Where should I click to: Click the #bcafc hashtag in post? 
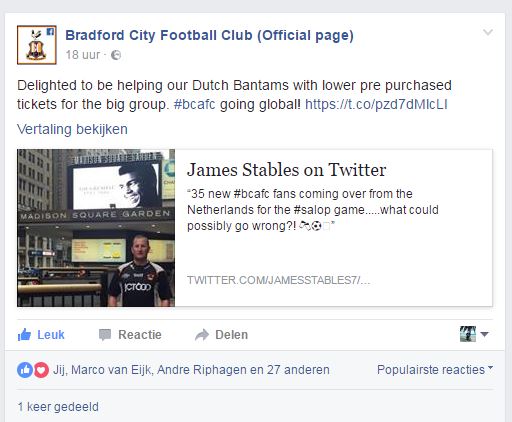pyautogui.click(x=195, y=104)
